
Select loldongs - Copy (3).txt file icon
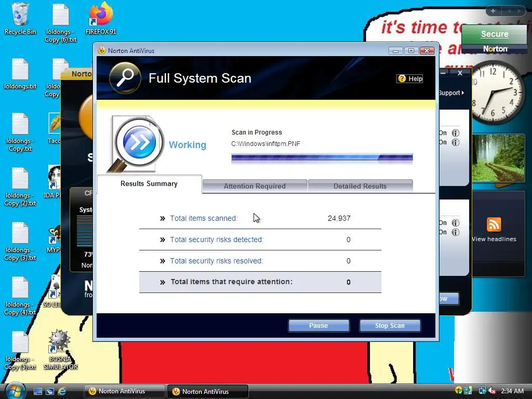[x=20, y=241]
